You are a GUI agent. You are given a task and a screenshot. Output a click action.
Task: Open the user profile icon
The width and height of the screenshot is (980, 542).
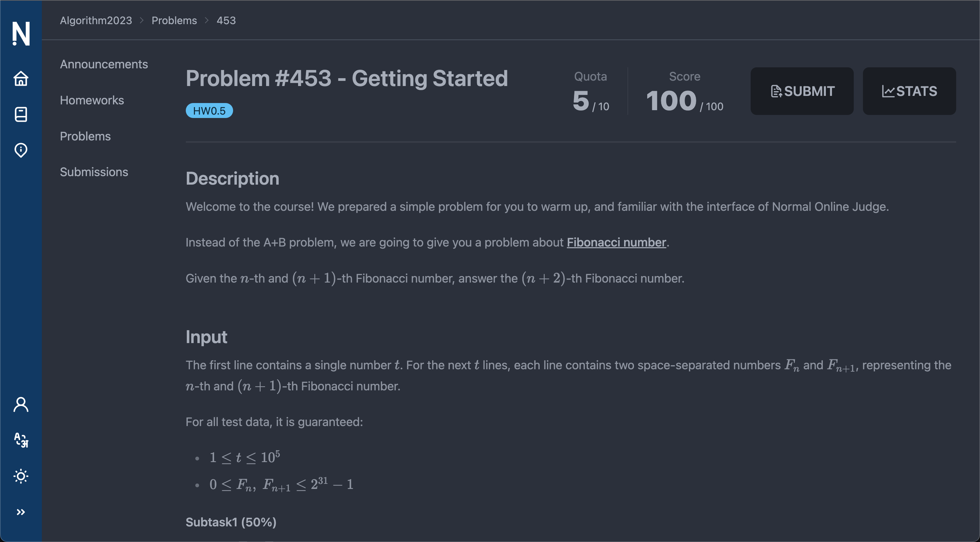click(21, 405)
